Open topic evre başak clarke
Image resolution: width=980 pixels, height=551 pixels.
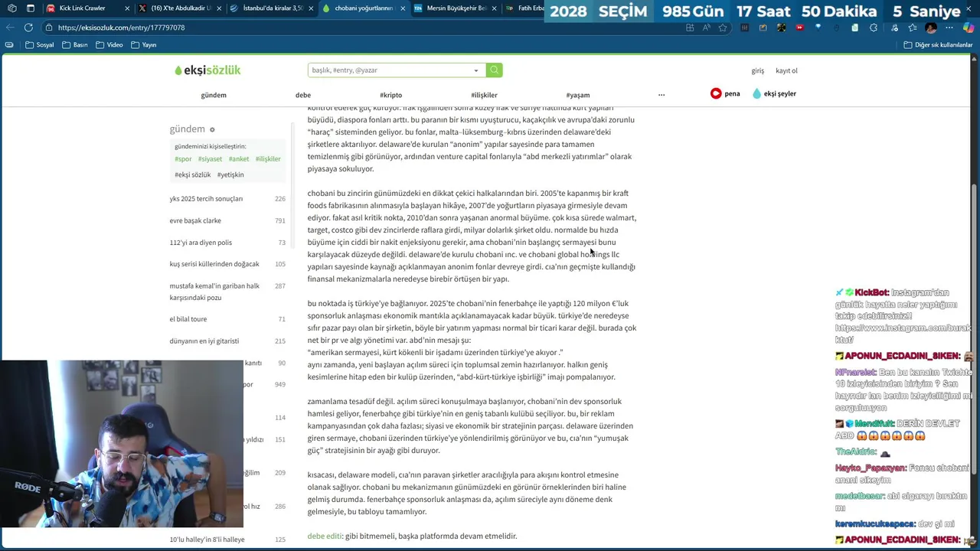[195, 220]
